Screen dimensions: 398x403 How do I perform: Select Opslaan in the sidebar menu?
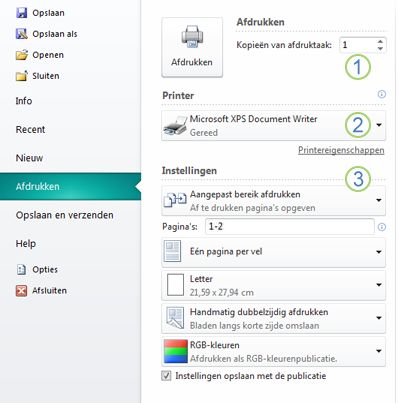[48, 13]
